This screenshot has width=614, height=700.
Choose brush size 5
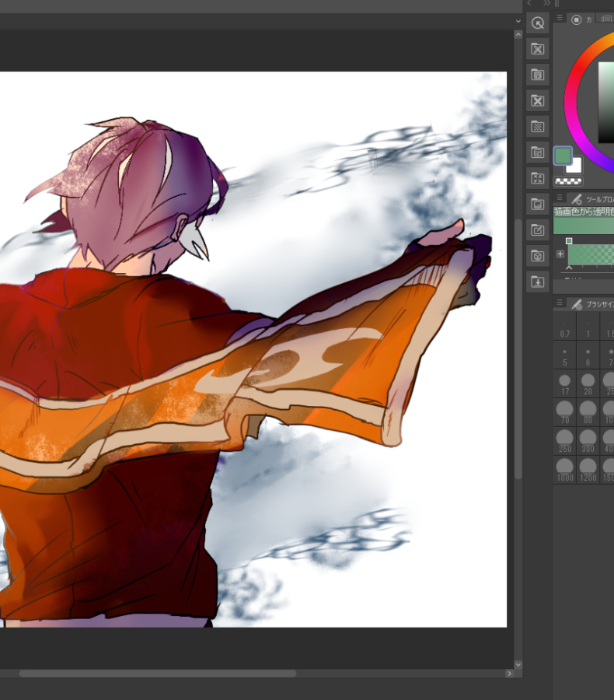pos(565,355)
